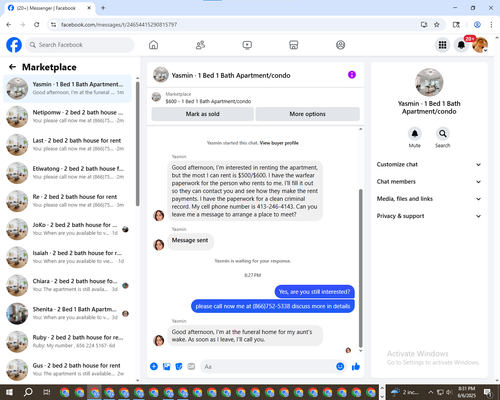Open Yasmin conversation in list
The height and width of the screenshot is (400, 500).
[67, 88]
